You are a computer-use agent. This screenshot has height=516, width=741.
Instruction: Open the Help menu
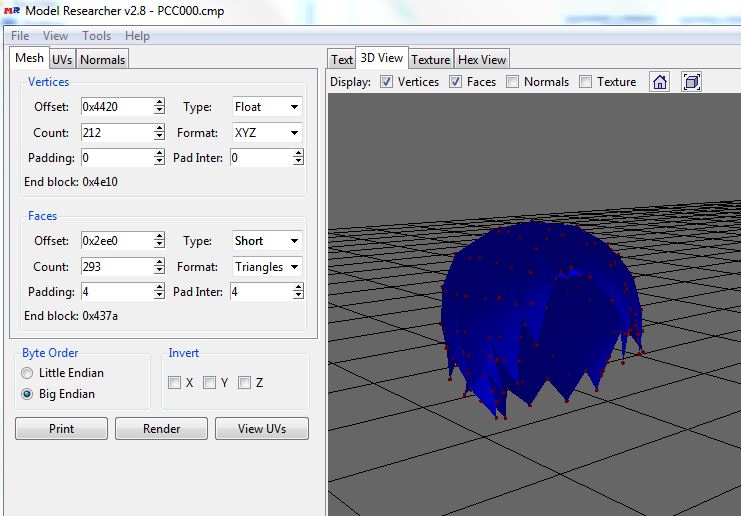click(137, 36)
